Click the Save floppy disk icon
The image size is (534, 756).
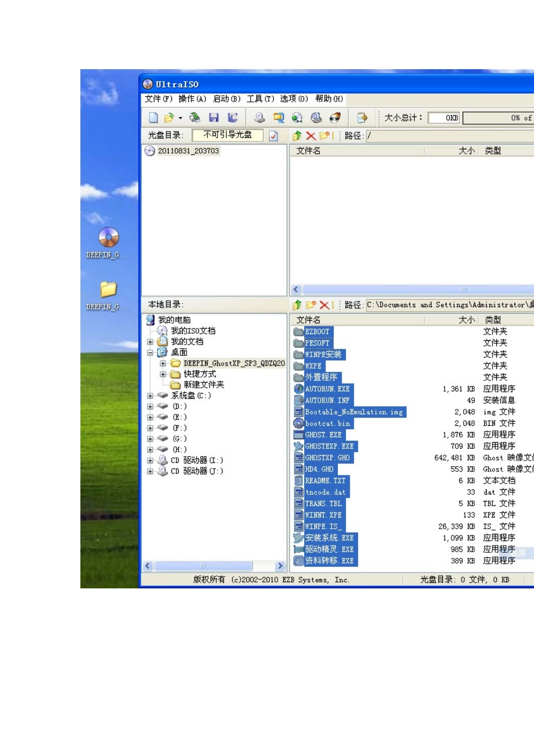click(x=214, y=118)
